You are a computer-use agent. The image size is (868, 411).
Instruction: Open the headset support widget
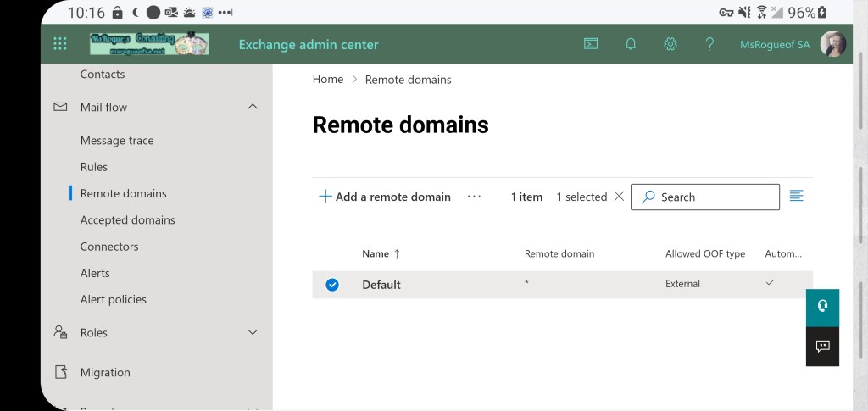(822, 306)
